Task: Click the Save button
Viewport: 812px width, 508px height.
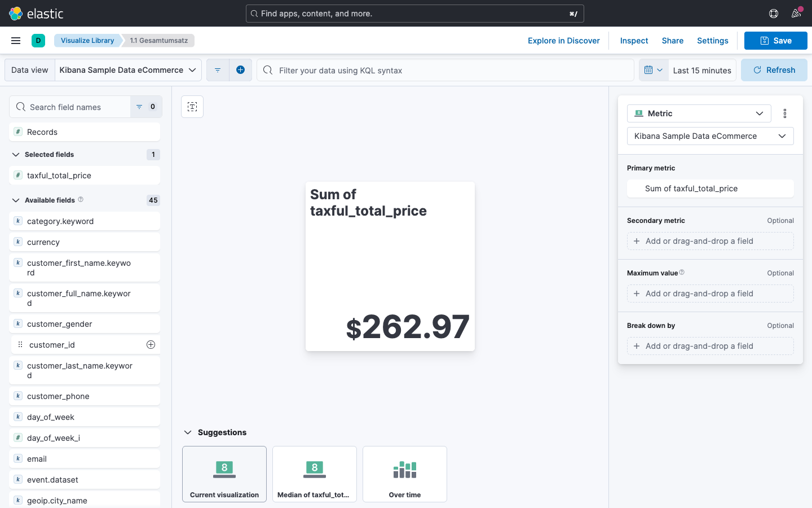Action: 775,41
